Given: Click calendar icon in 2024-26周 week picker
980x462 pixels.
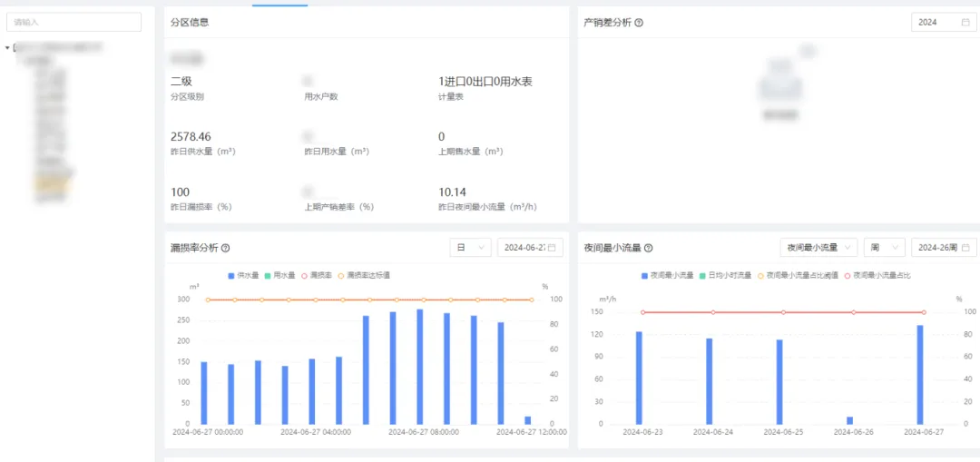Looking at the screenshot, I should pos(965,248).
